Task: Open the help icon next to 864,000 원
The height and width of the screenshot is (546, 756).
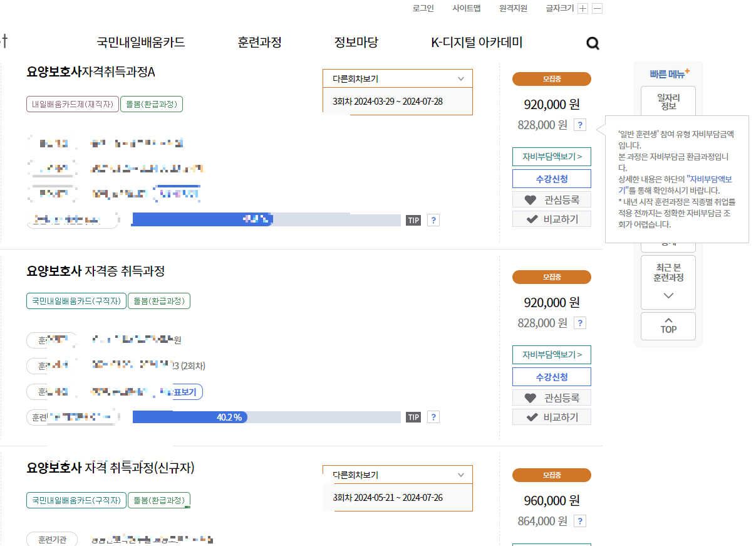Action: click(x=579, y=521)
